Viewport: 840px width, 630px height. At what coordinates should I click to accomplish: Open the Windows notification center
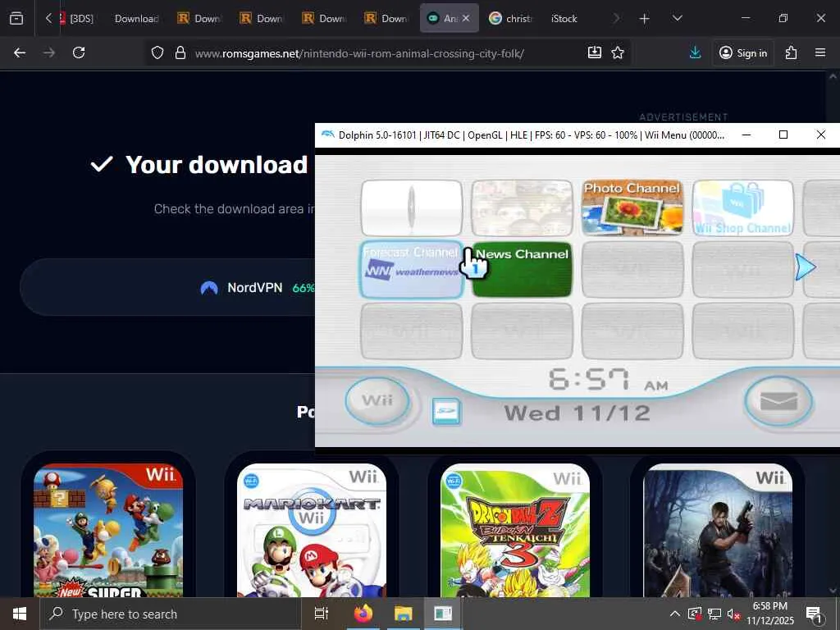pos(815,614)
